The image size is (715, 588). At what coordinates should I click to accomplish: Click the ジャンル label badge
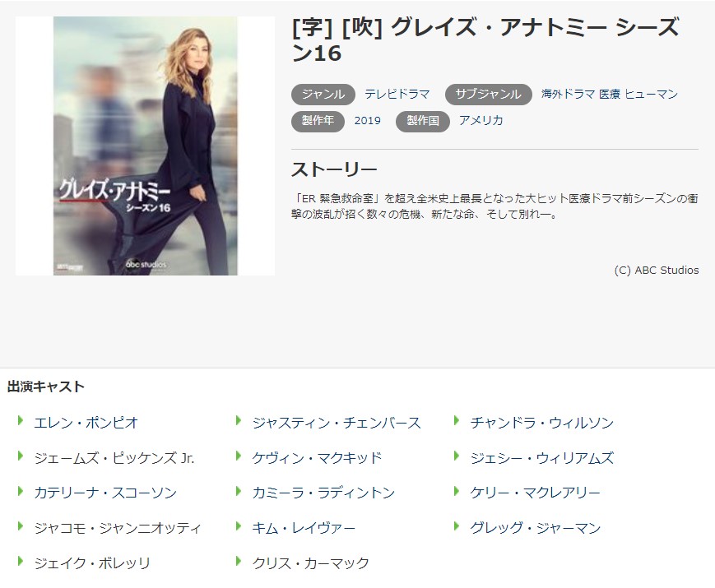pos(323,95)
